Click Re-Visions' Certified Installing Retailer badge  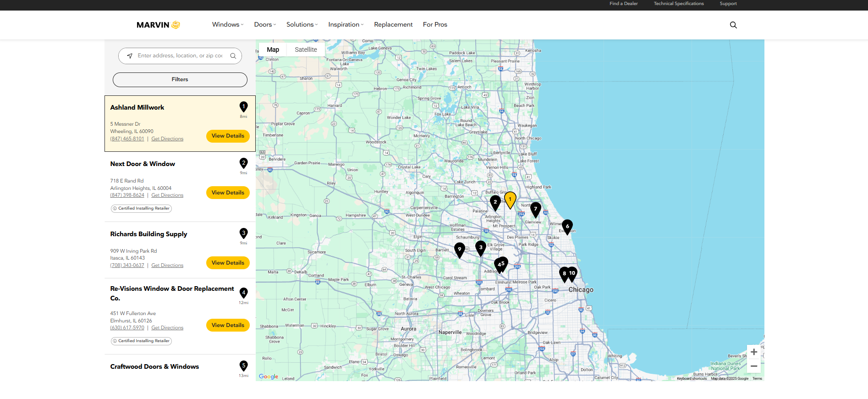(142, 341)
